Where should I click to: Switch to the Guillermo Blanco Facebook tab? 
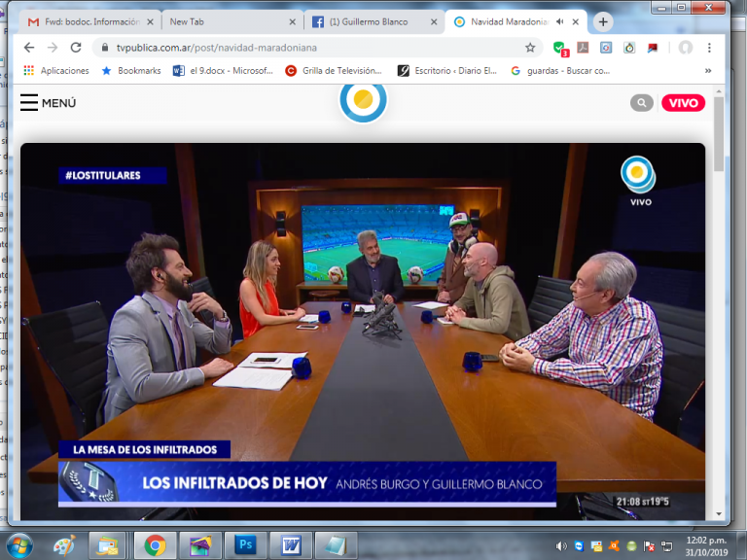pos(372,21)
